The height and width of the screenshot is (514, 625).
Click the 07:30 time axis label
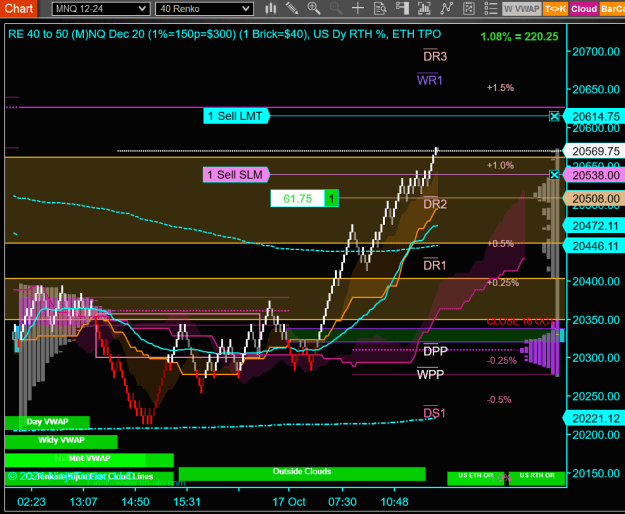pyautogui.click(x=342, y=502)
